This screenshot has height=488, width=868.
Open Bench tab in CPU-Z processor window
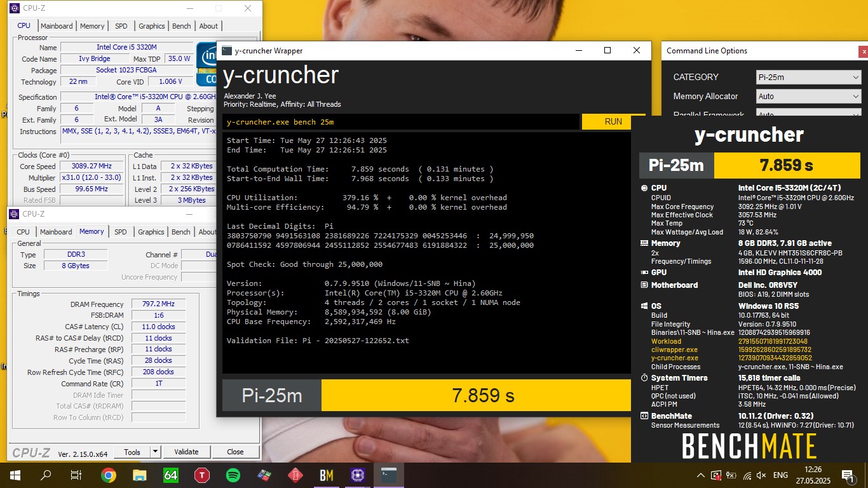pos(182,26)
